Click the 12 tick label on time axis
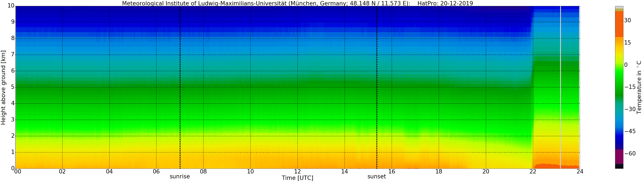Viewport: 644px width, 182px height. pyautogui.click(x=297, y=172)
